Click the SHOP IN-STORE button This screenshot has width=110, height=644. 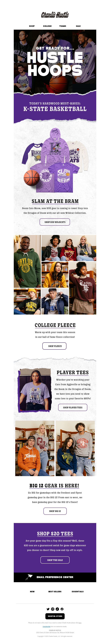point(55,616)
